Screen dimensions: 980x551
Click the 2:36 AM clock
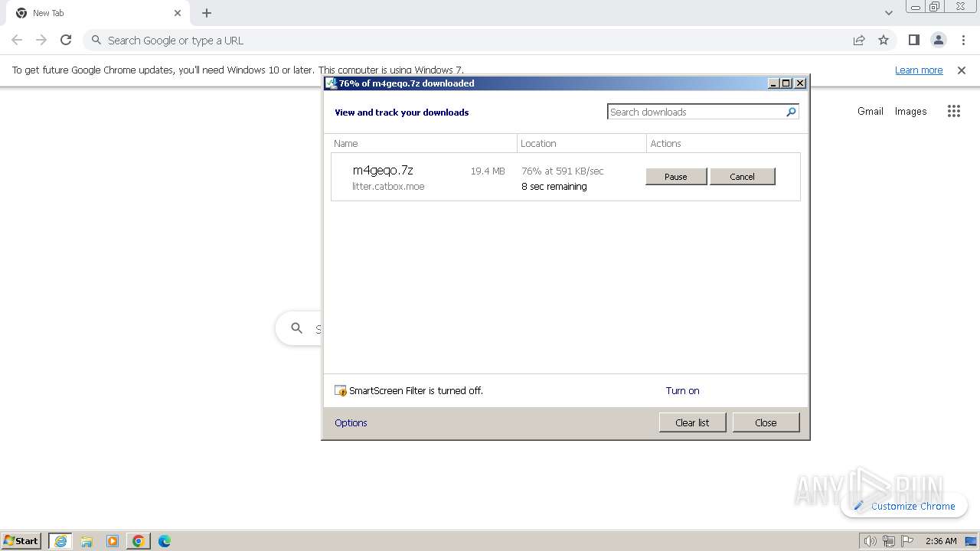click(941, 541)
